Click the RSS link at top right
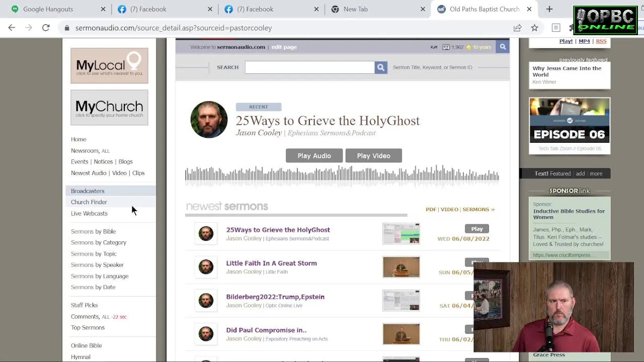644x362 pixels. (x=601, y=41)
